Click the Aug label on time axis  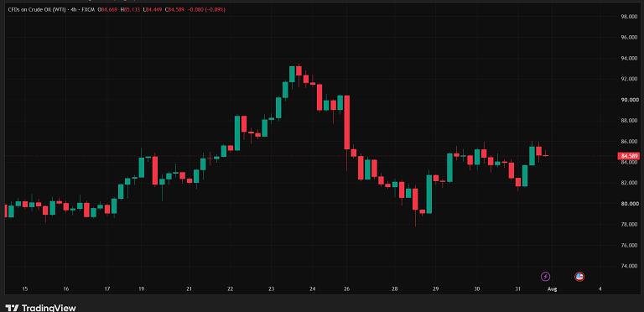(553, 289)
